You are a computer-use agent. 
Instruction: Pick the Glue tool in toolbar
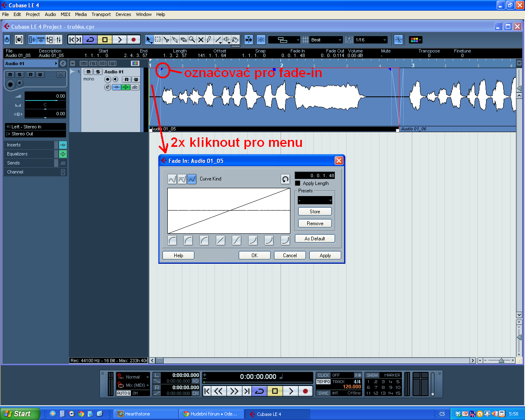(175, 40)
